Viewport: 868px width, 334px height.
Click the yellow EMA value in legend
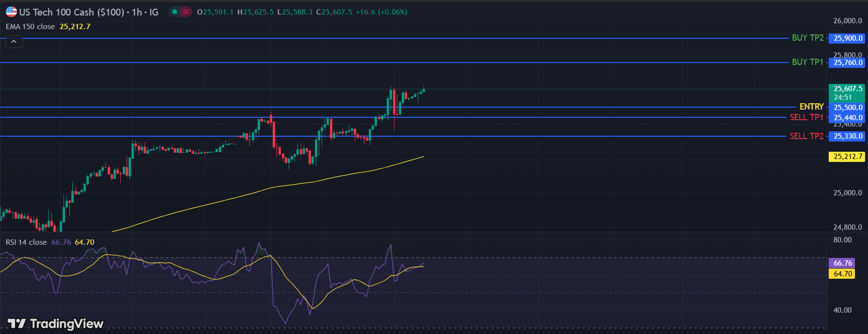click(x=75, y=27)
